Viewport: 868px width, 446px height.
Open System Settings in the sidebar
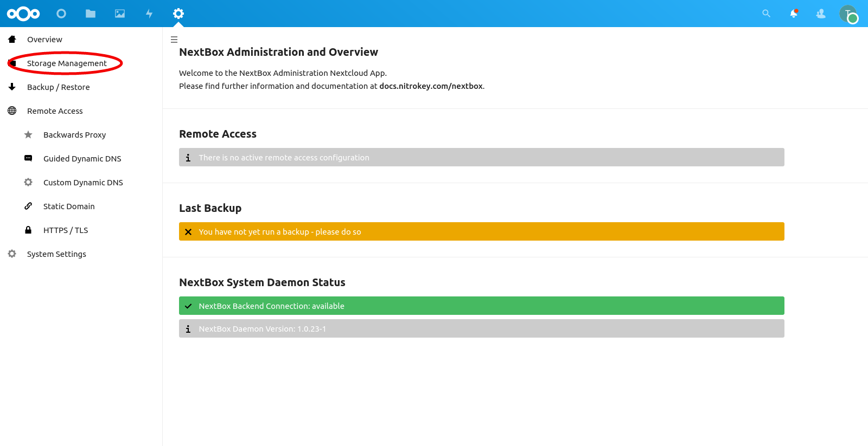(81, 254)
